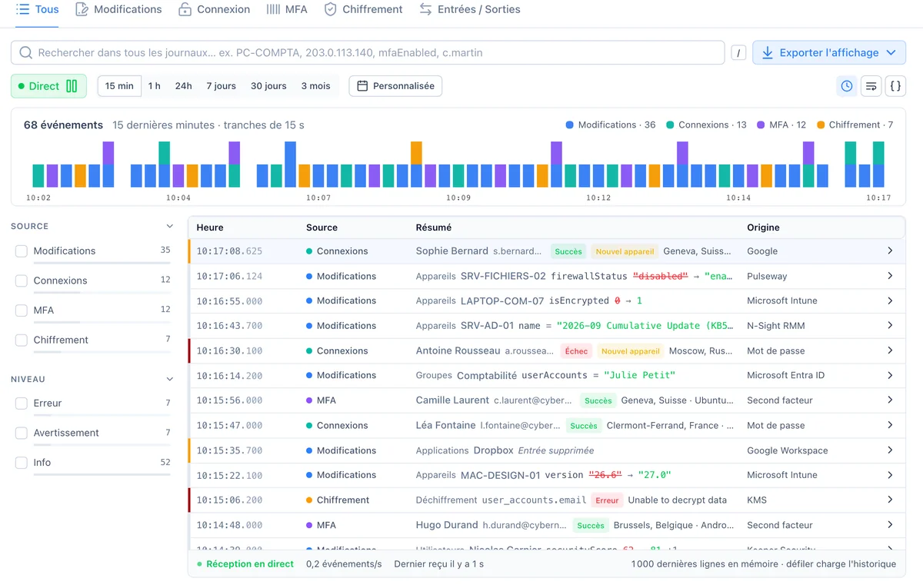This screenshot has height=588, width=923.
Task: Open the MFA tab
Action: point(286,9)
